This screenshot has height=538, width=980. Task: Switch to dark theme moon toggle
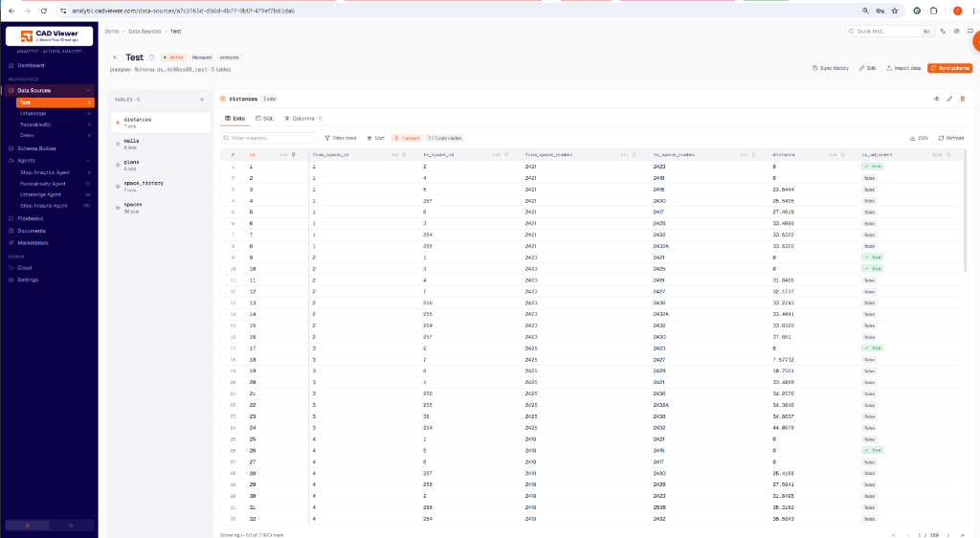coord(71,526)
